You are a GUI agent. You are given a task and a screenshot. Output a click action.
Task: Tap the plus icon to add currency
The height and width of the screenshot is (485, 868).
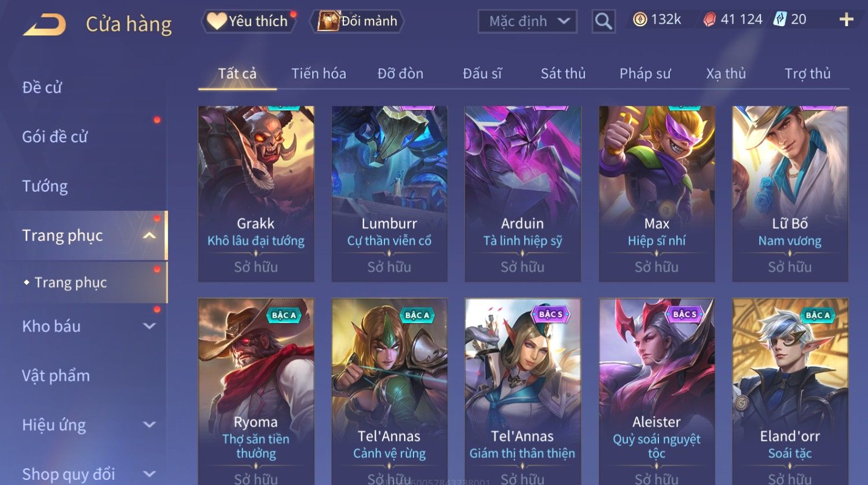pos(846,20)
